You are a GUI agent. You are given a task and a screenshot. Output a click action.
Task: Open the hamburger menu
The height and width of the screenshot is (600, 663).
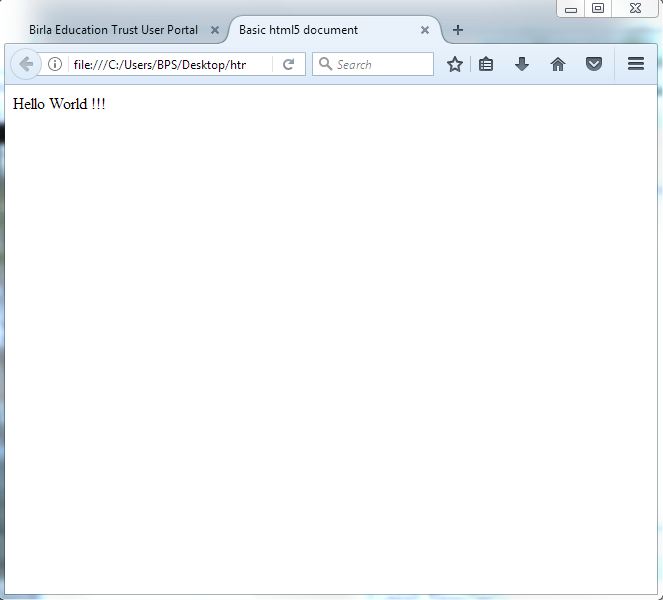(636, 64)
